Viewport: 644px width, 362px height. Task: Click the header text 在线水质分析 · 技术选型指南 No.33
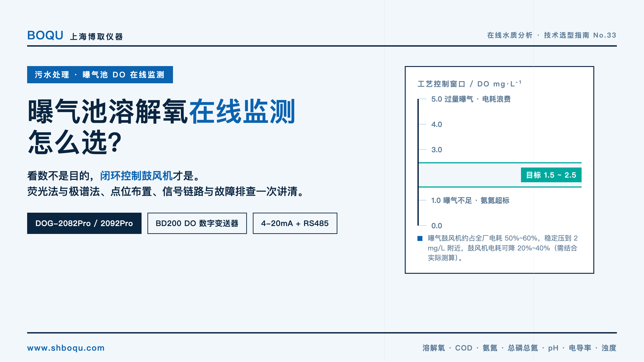click(552, 35)
